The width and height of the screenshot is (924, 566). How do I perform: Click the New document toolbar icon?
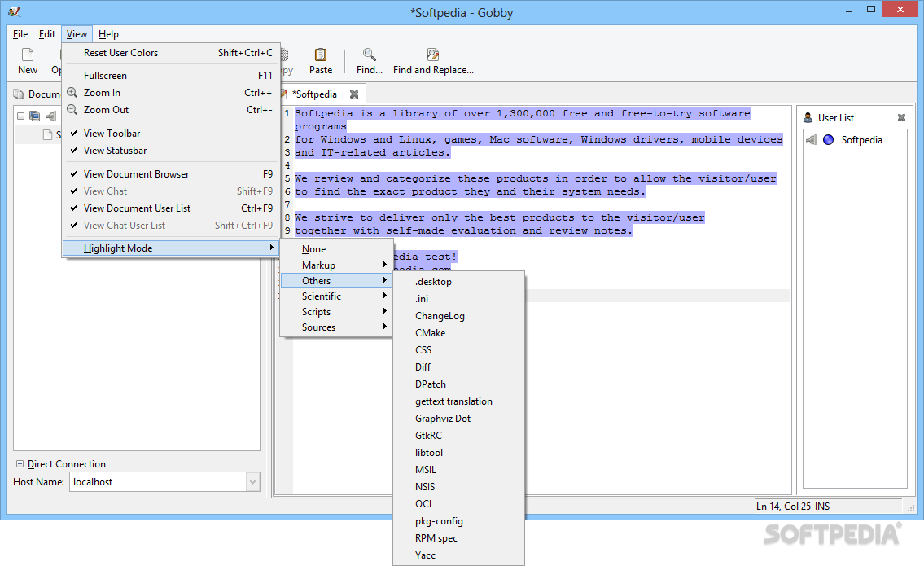28,55
